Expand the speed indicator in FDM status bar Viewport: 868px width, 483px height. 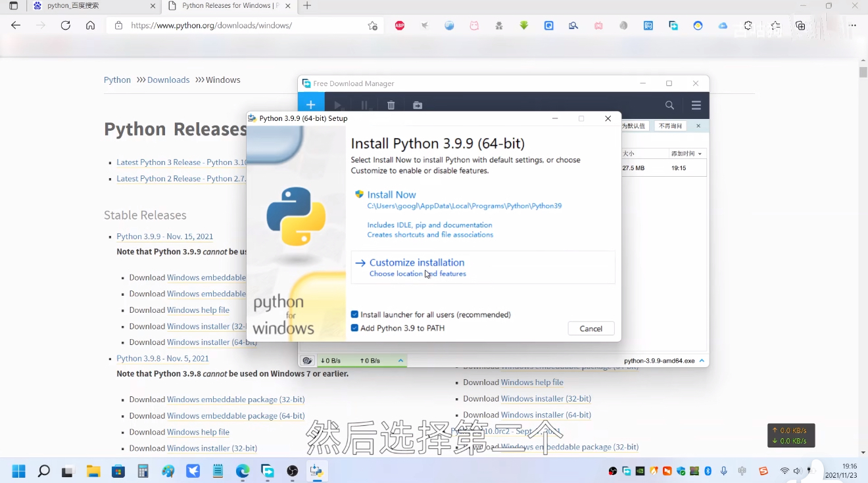pyautogui.click(x=400, y=360)
